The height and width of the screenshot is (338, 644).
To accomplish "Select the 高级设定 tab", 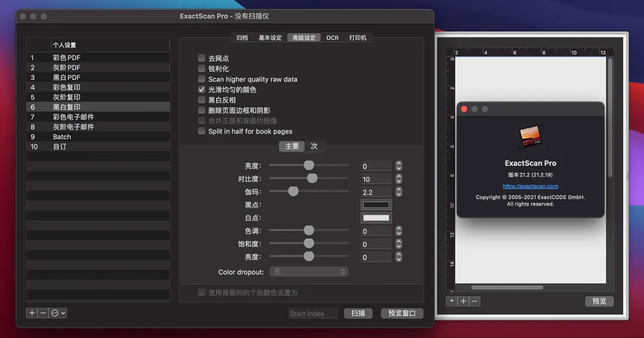I will tap(304, 38).
